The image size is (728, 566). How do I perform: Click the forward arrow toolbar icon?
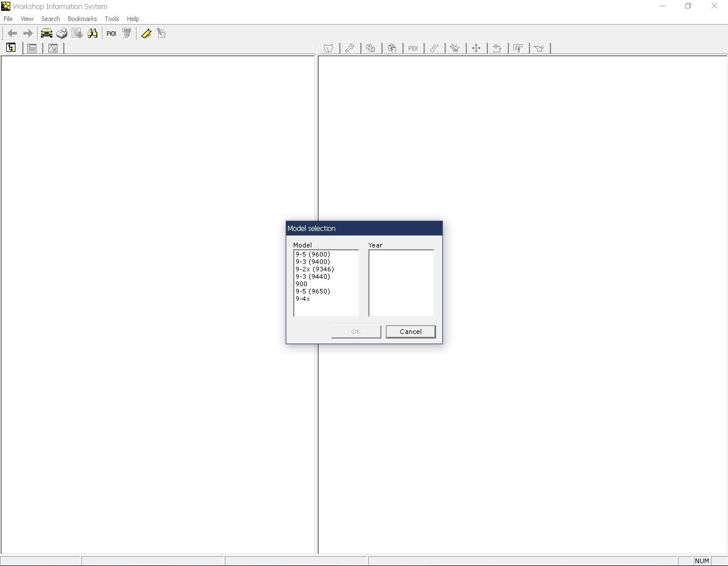click(28, 34)
